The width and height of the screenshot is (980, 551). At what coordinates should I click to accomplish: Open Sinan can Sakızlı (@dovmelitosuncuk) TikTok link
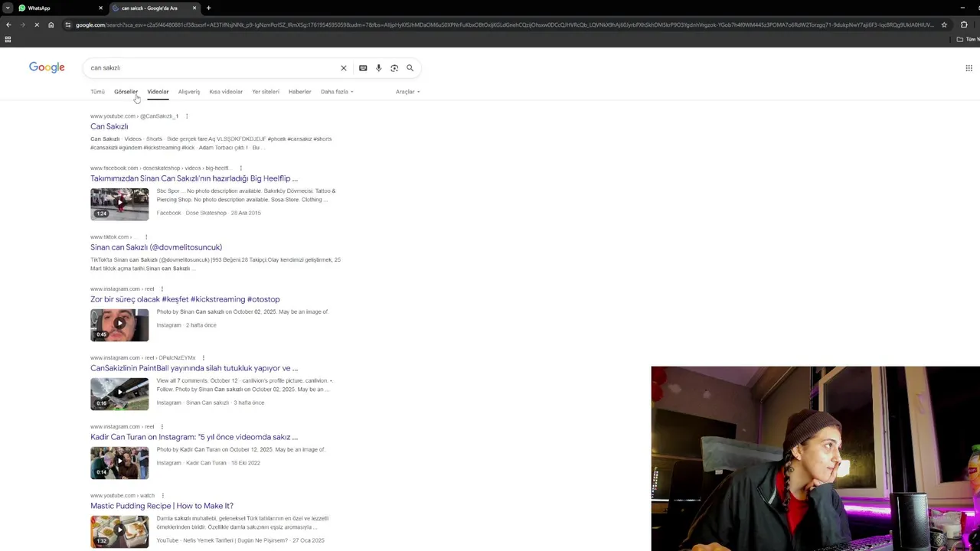(156, 247)
